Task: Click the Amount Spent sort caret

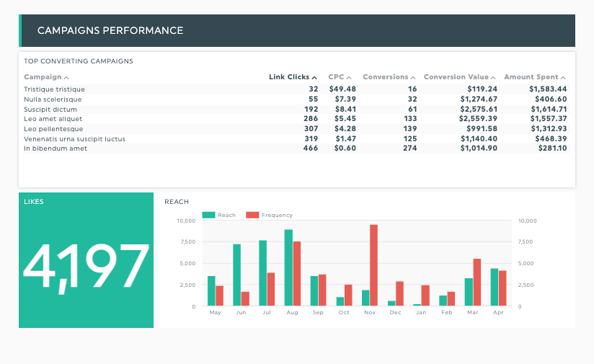Action: point(563,78)
